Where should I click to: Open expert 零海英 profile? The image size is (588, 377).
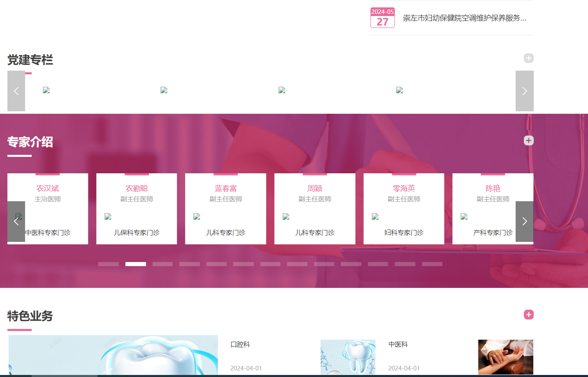tap(404, 188)
